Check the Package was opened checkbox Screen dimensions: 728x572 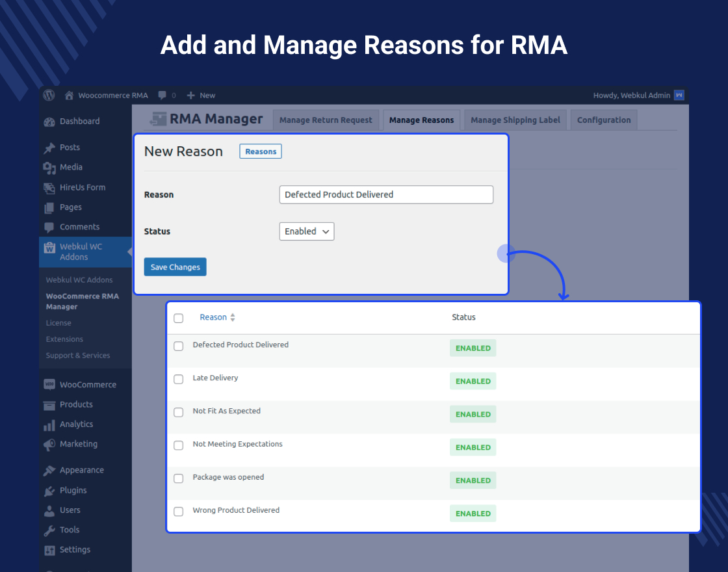click(x=178, y=478)
